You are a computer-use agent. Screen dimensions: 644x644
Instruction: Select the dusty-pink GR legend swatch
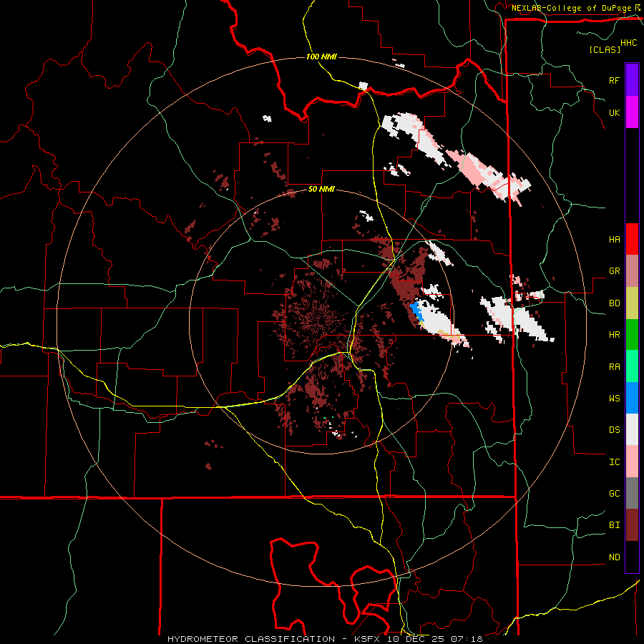[632, 271]
